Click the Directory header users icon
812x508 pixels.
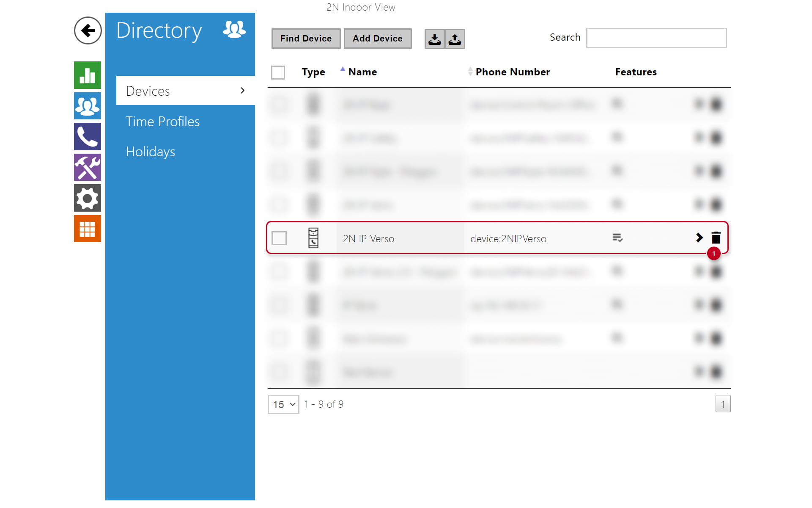(234, 30)
